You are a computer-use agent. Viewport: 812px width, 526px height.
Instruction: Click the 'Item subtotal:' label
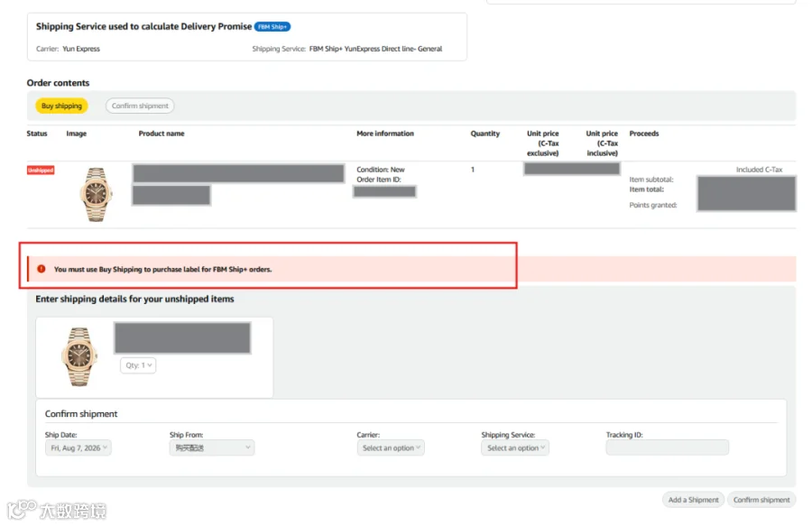[651, 180]
